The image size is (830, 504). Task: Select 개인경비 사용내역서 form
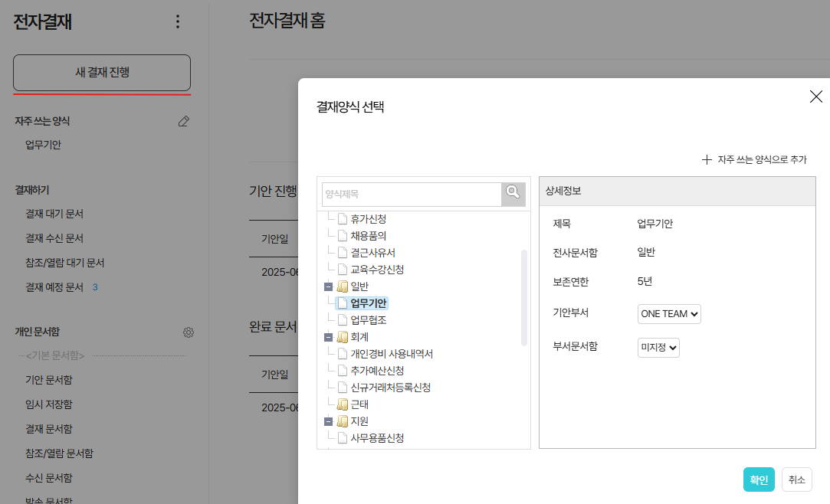pos(392,354)
